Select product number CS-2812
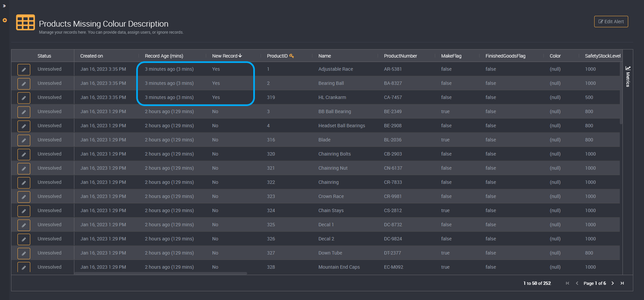Screen dimensions: 644x300 [x=393, y=210]
